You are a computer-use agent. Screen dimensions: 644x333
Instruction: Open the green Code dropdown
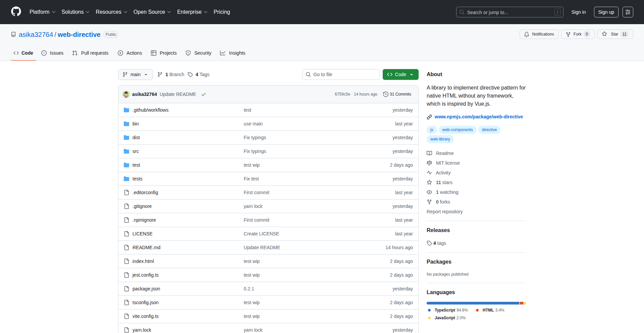400,74
